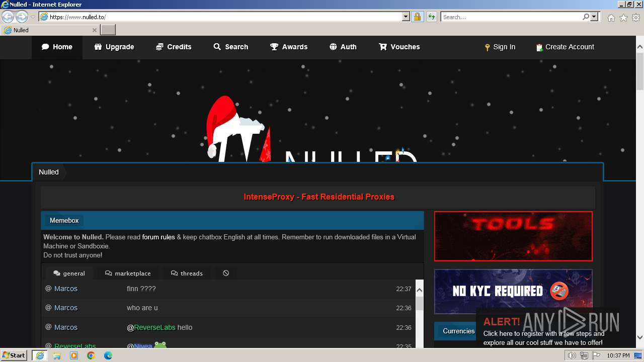This screenshot has width=644, height=362.
Task: Expand the address bar history dropdown
Action: (406, 17)
